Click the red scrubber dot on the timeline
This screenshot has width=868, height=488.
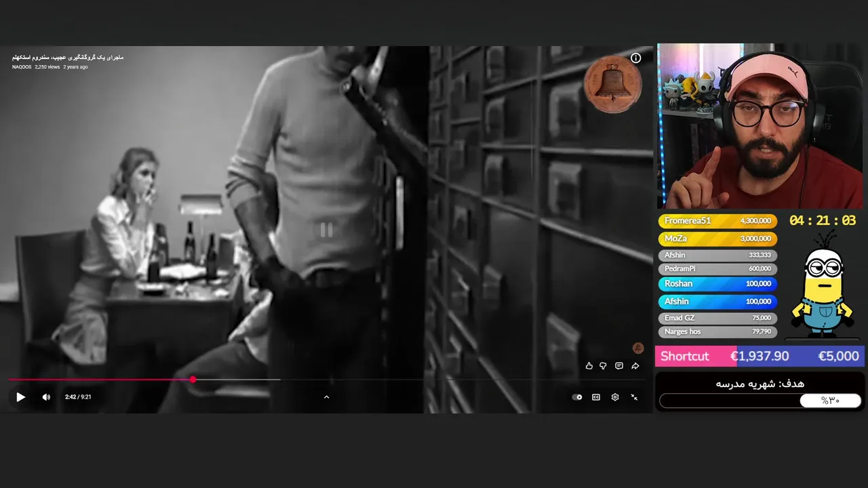[193, 380]
